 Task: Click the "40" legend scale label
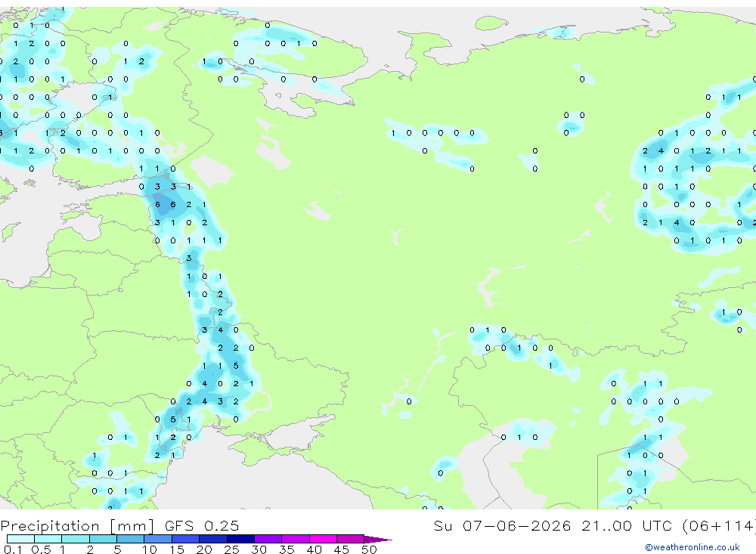point(314,549)
